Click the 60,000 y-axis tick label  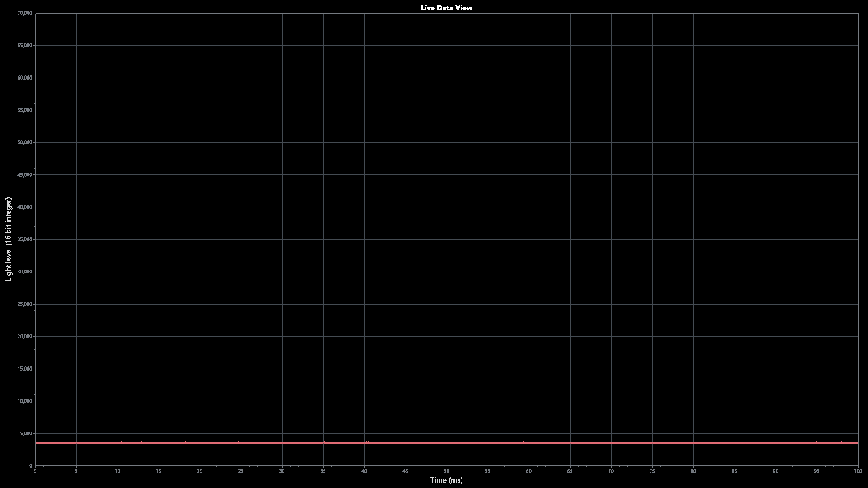tap(24, 78)
